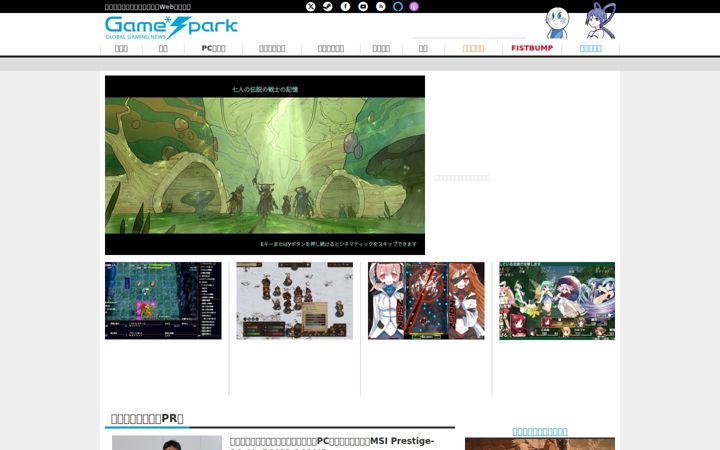Open the MSI Prestige article headline

coord(332,443)
